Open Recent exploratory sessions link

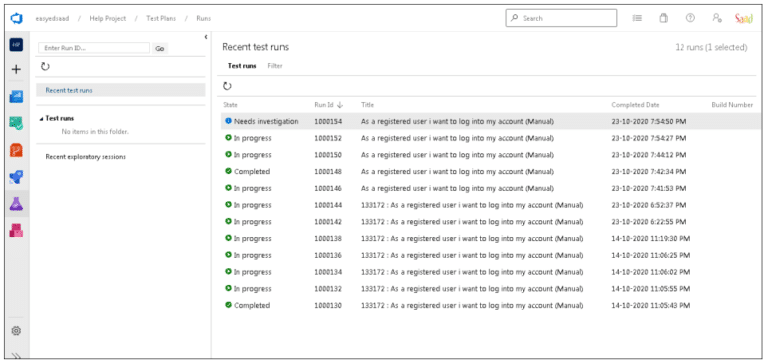[x=86, y=157]
